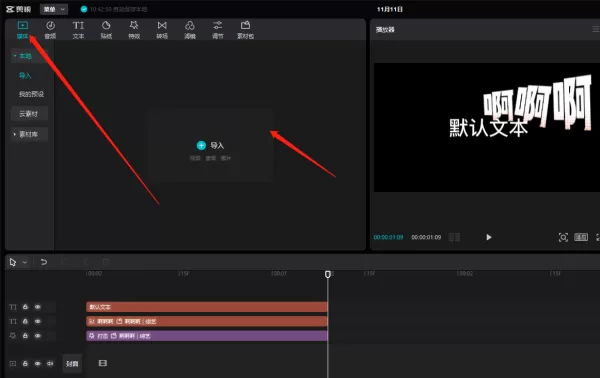
Task: Click the 剪映 logo in title bar
Action: 18,9
